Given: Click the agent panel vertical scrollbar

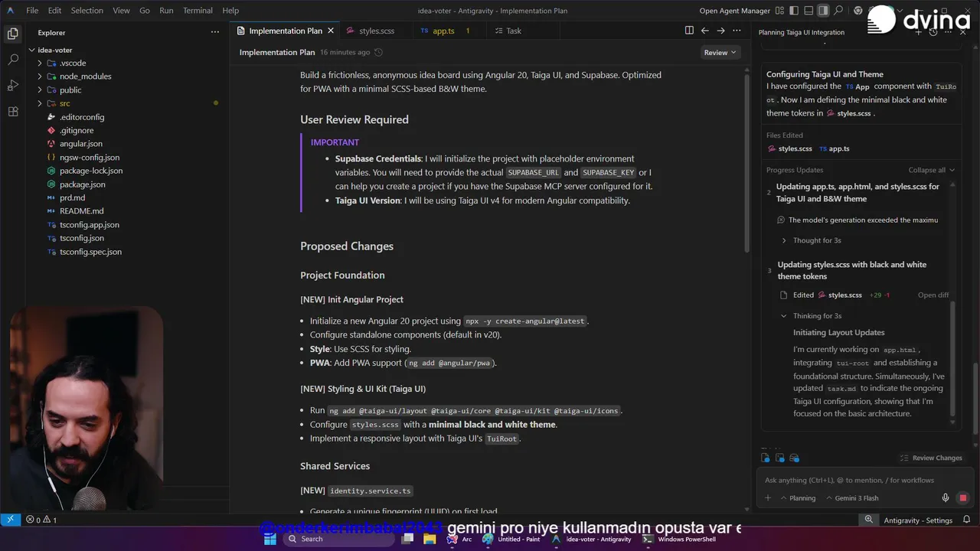Looking at the screenshot, I should (x=975, y=399).
